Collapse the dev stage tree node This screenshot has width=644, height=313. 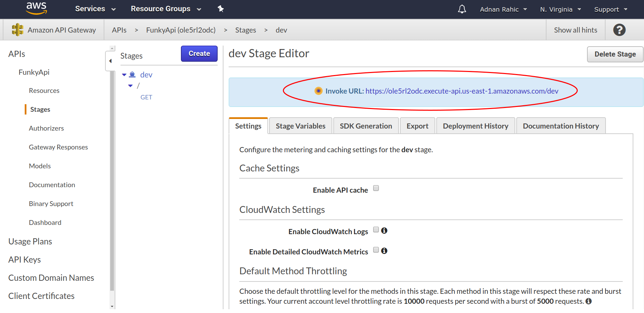[x=124, y=75]
